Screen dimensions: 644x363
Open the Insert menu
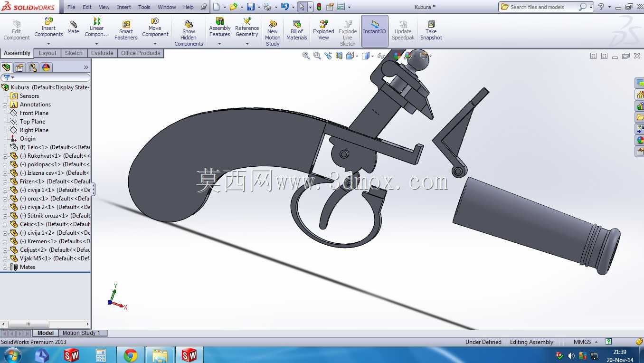click(124, 7)
